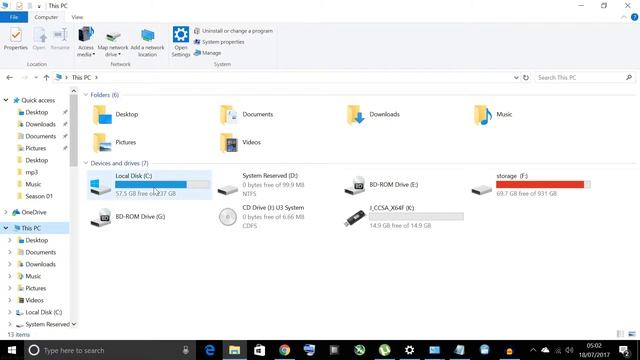Go back using the navigation arrow
This screenshot has width=640, height=360.
pyautogui.click(x=9, y=78)
